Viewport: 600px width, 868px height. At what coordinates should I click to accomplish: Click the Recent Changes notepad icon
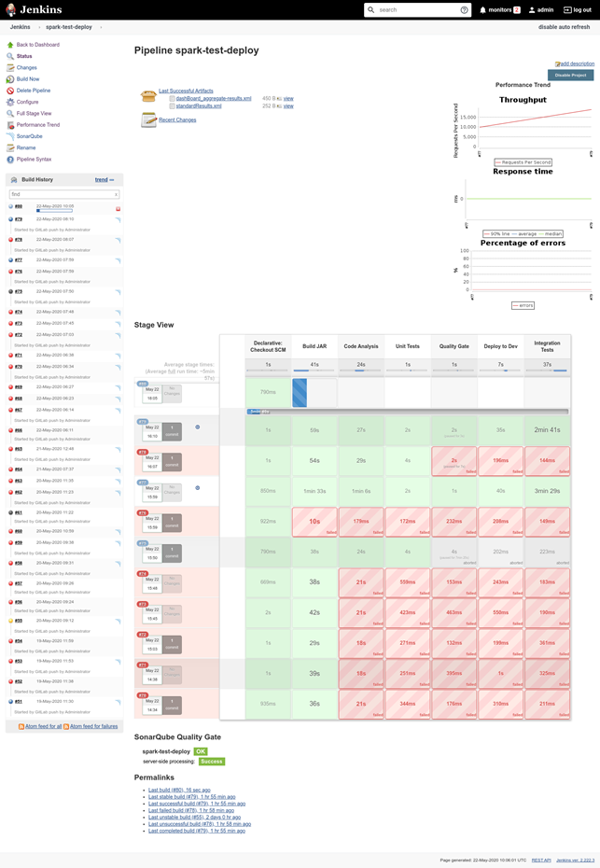pyautogui.click(x=148, y=119)
